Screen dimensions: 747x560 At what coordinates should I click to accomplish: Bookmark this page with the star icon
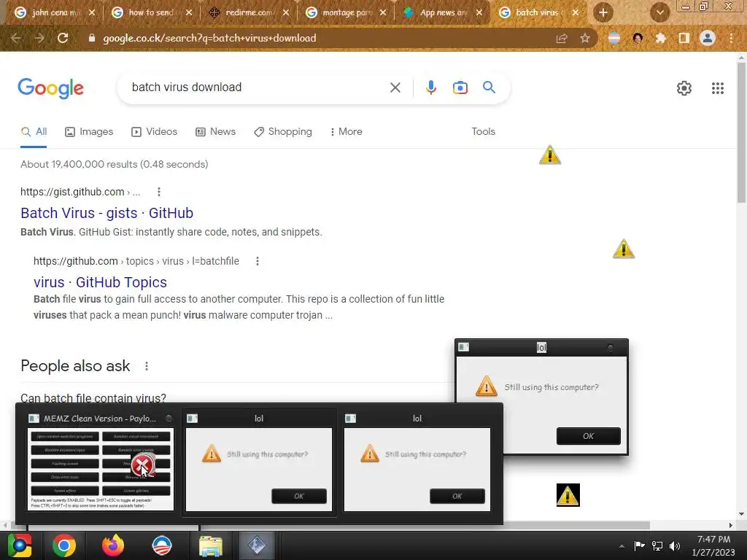pos(585,38)
